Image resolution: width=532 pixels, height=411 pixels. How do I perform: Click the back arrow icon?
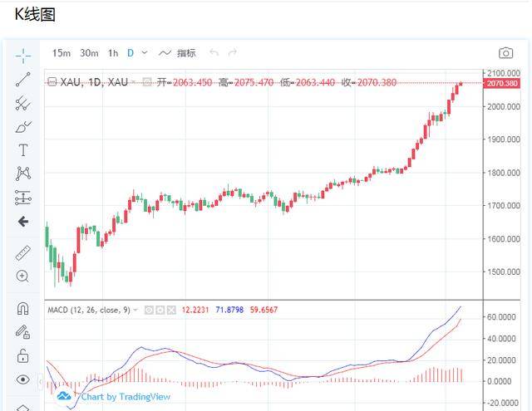pos(23,222)
